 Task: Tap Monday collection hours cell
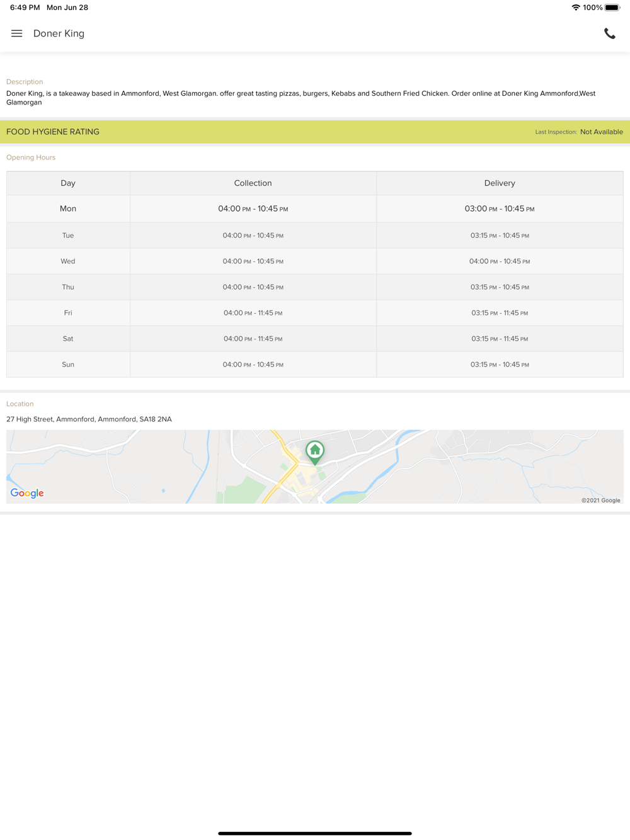point(253,208)
